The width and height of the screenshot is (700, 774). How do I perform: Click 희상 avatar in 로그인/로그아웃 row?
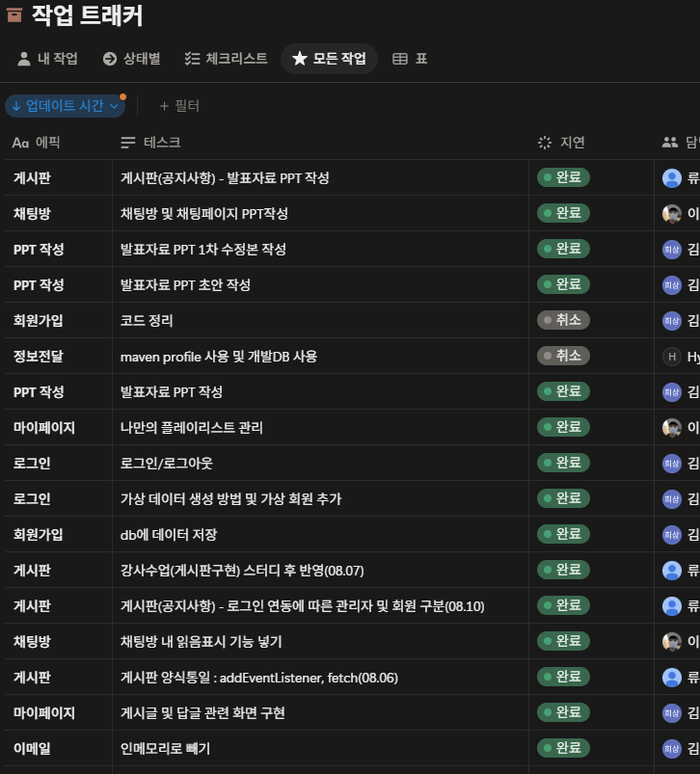click(672, 463)
